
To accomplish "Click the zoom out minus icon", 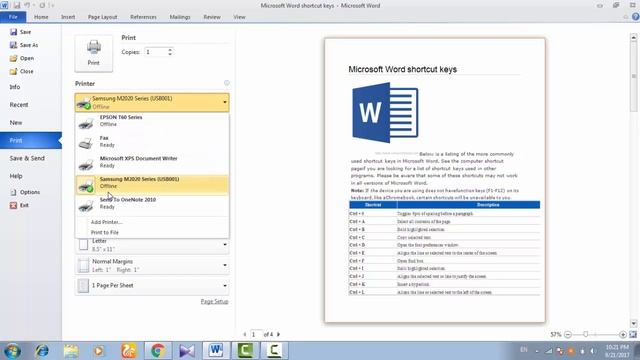I will point(568,334).
